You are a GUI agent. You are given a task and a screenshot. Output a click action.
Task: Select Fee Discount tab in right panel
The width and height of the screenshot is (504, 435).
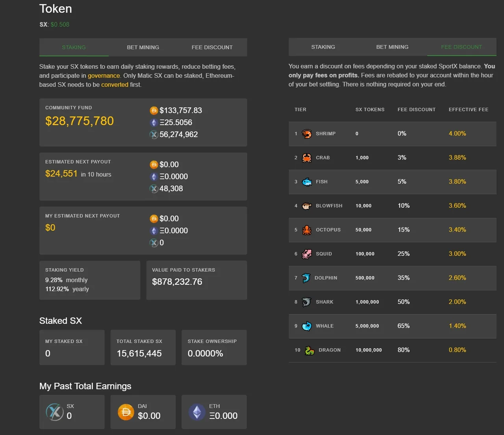[x=461, y=47]
